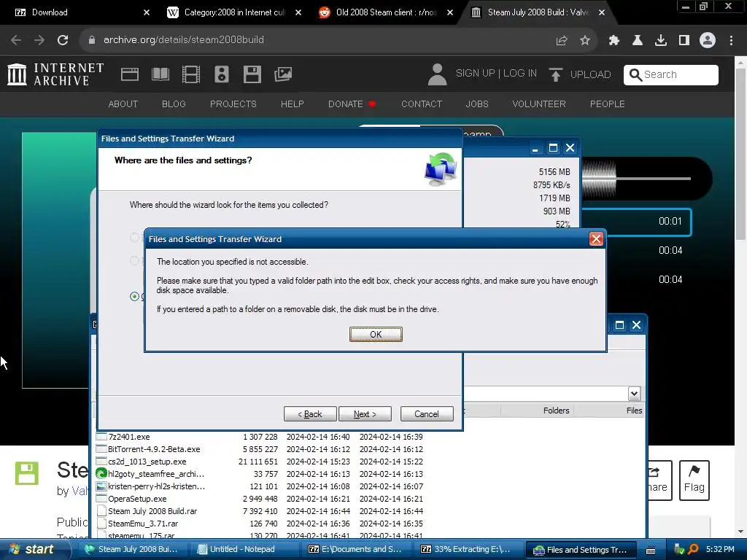Viewport: 747px width, 560px height.
Task: Click the Back button in the Transfer Wizard
Action: pos(310,414)
